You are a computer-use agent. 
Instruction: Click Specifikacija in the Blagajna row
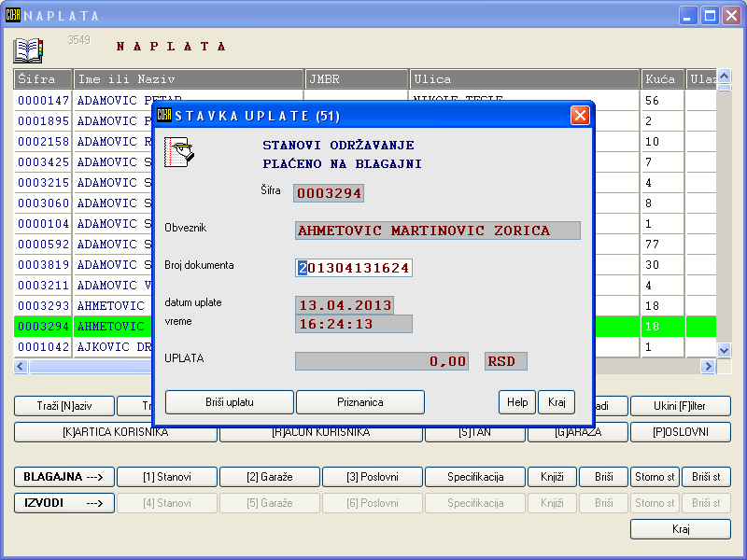point(475,477)
